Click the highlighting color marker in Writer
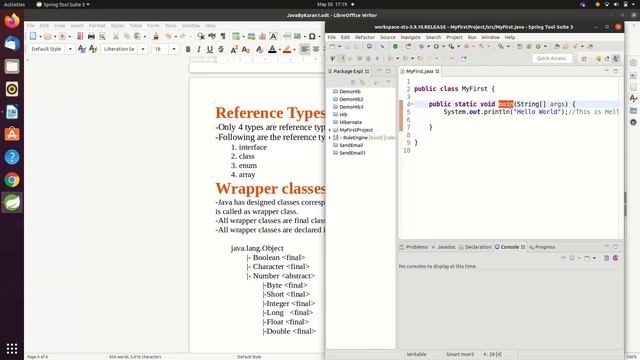Viewport: 640px width, 360px height. click(x=287, y=49)
